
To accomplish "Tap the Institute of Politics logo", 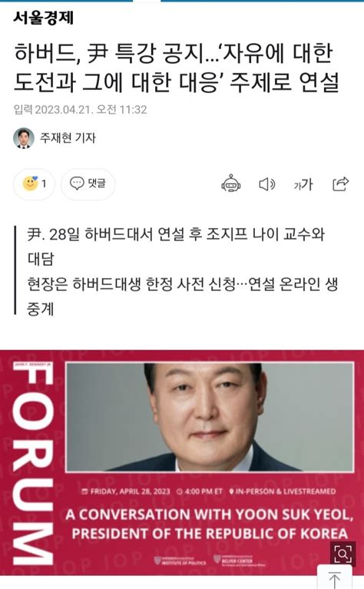I will (180, 561).
